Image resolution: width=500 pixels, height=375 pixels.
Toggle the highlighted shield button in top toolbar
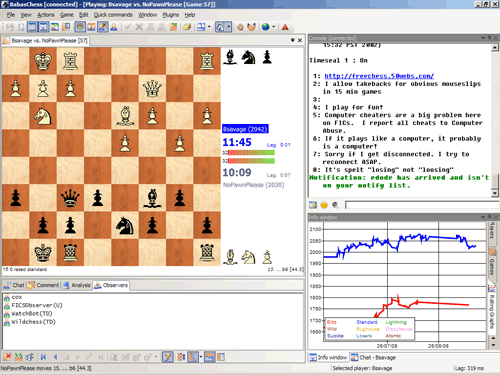tap(80, 27)
